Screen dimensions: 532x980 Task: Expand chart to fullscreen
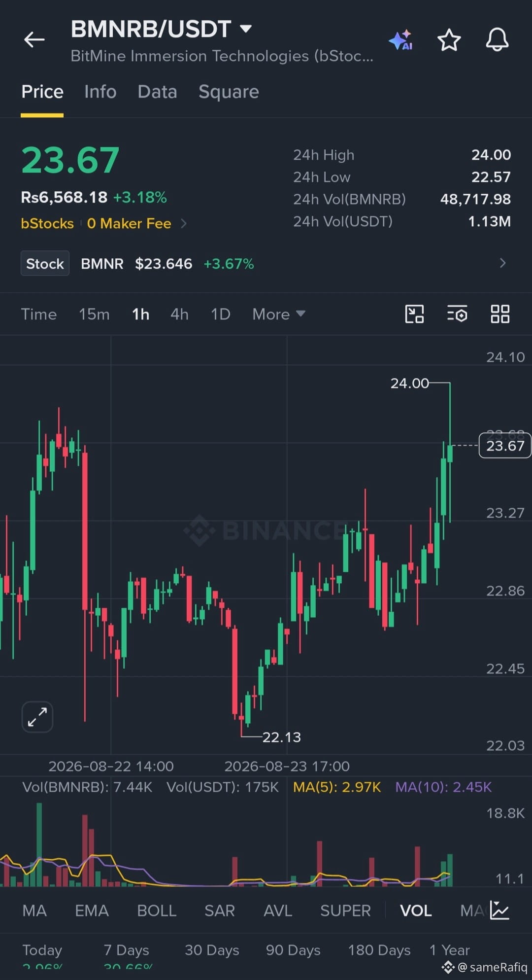pos(37,717)
